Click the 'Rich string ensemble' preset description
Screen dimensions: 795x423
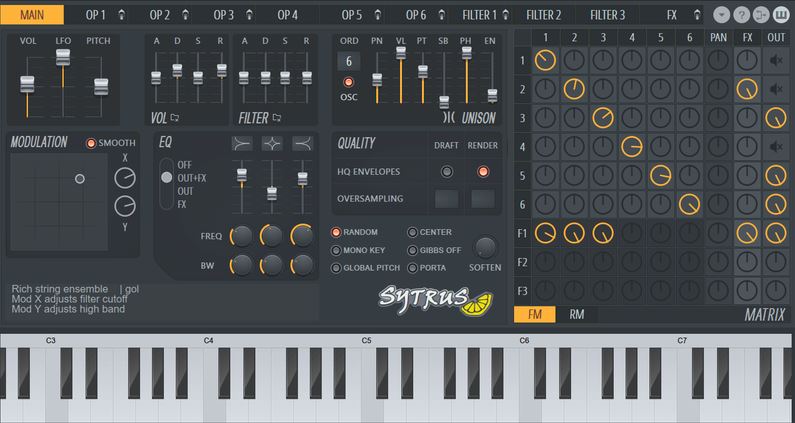[x=60, y=289]
